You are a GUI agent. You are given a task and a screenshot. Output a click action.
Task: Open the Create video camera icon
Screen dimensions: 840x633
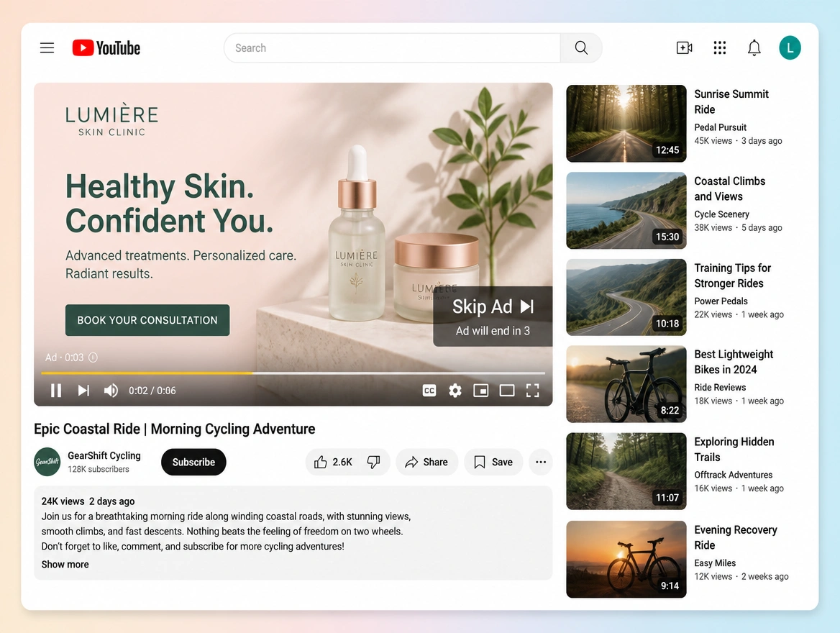click(684, 47)
